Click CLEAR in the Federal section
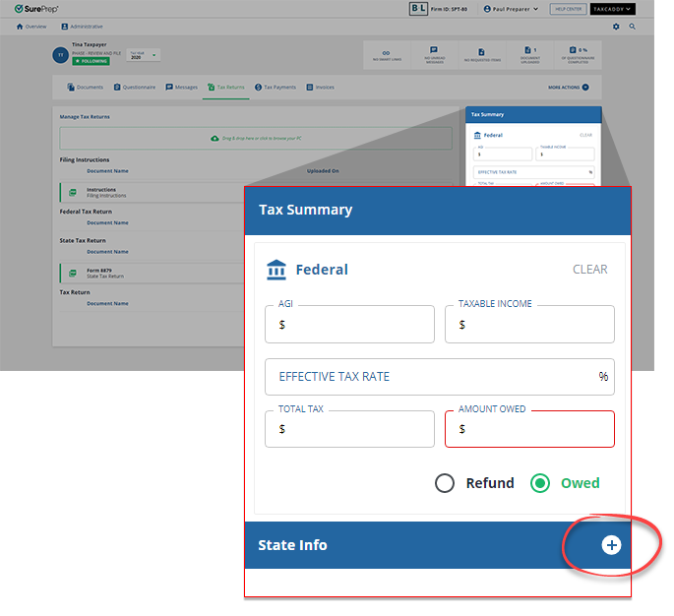Image resolution: width=674 pixels, height=616 pixels. click(589, 270)
